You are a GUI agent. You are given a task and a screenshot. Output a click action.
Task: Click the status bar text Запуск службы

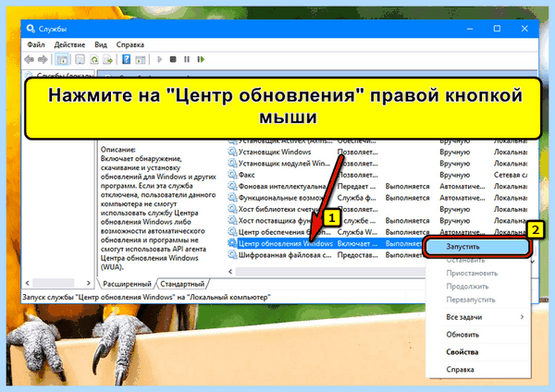point(146,297)
